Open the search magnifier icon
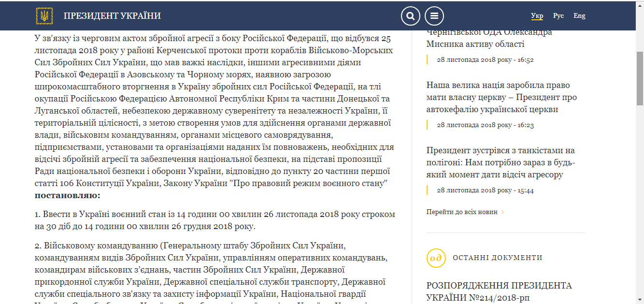The image size is (644, 304). pyautogui.click(x=410, y=16)
